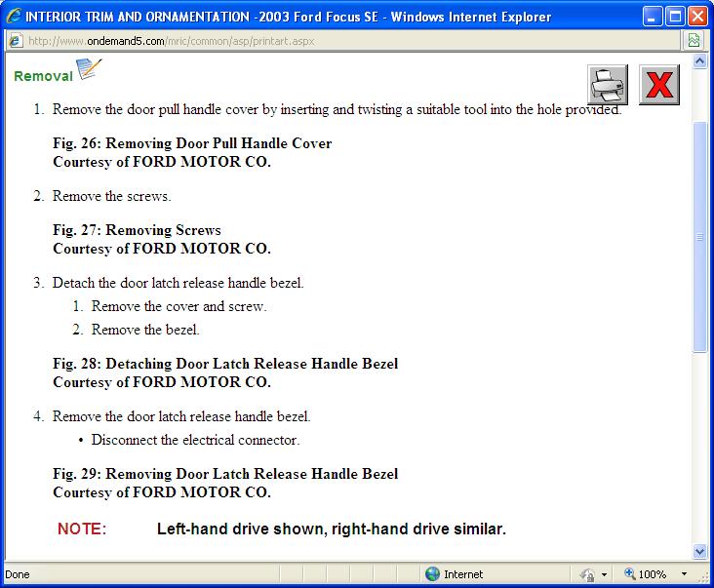Click 'Disconnect the electrical connector.' bullet
The width and height of the screenshot is (714, 588).
coord(195,440)
